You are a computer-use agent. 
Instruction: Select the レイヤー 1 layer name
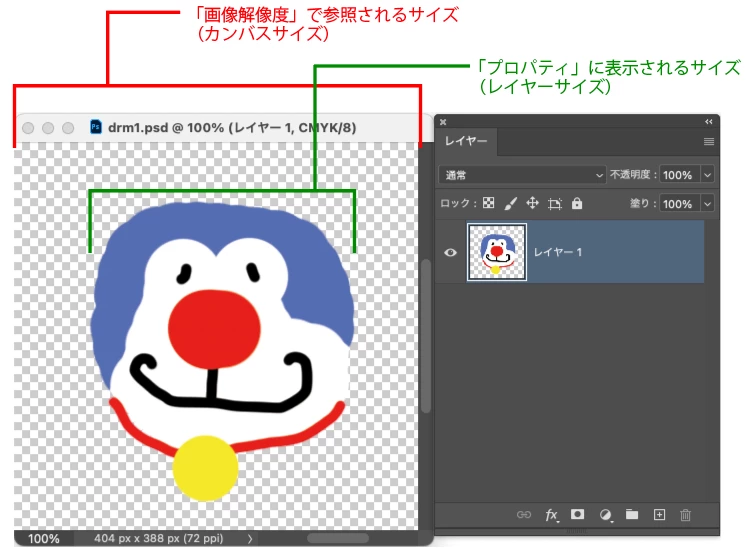[x=558, y=252]
